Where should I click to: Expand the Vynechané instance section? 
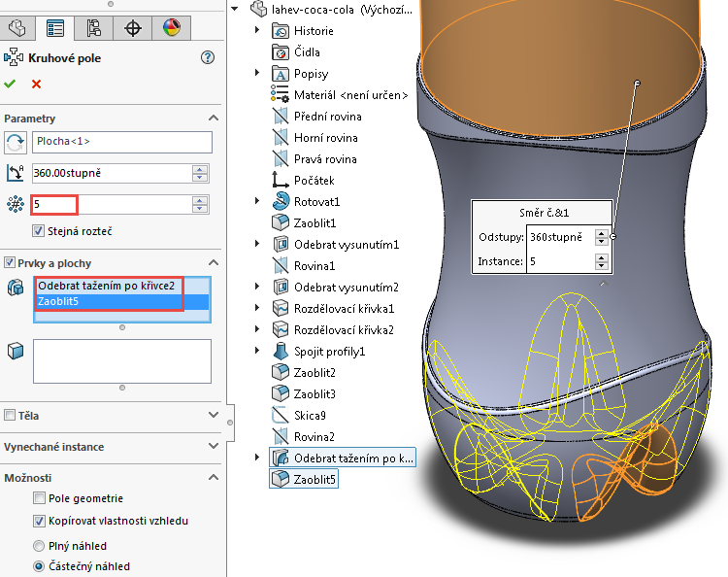(x=214, y=447)
